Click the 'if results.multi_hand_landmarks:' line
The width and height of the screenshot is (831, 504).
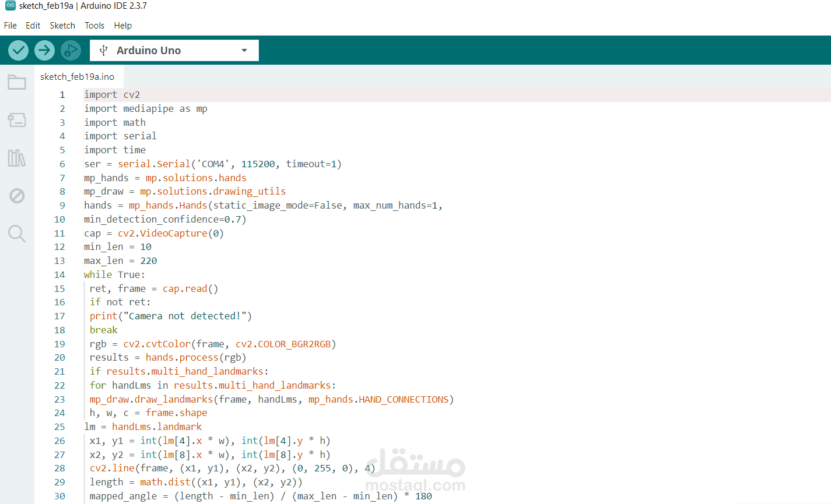click(179, 372)
